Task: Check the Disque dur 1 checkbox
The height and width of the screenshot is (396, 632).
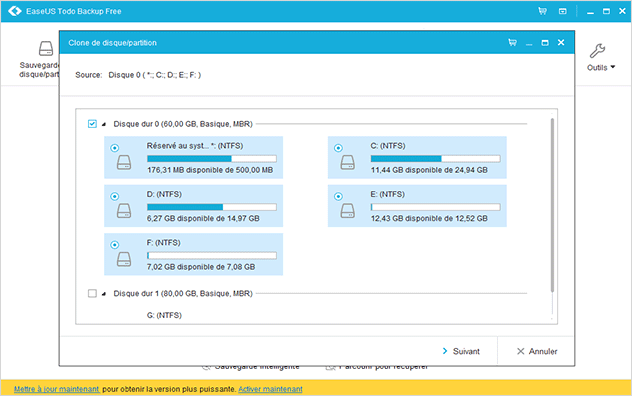Action: [92, 293]
